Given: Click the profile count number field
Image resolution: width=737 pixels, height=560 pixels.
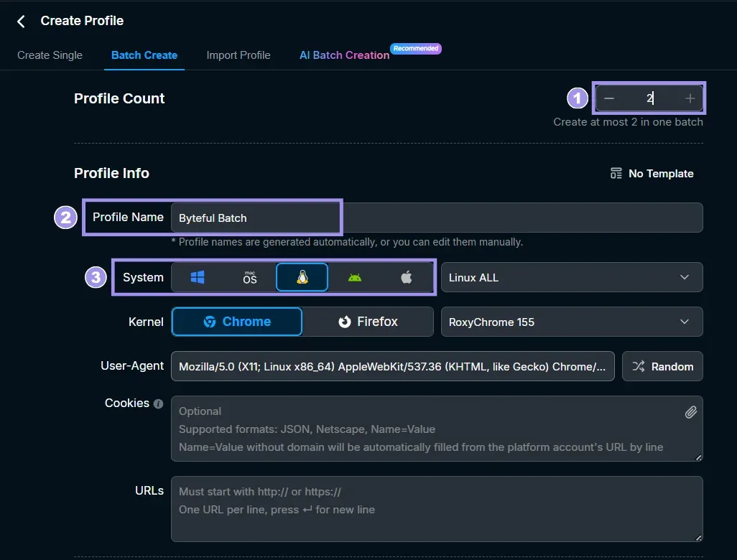Looking at the screenshot, I should click(x=649, y=98).
